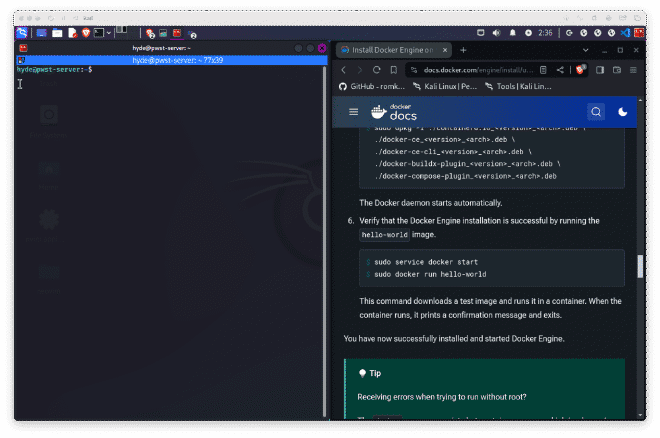The image size is (660, 438).
Task: View site information icon in address bar
Action: 414,70
